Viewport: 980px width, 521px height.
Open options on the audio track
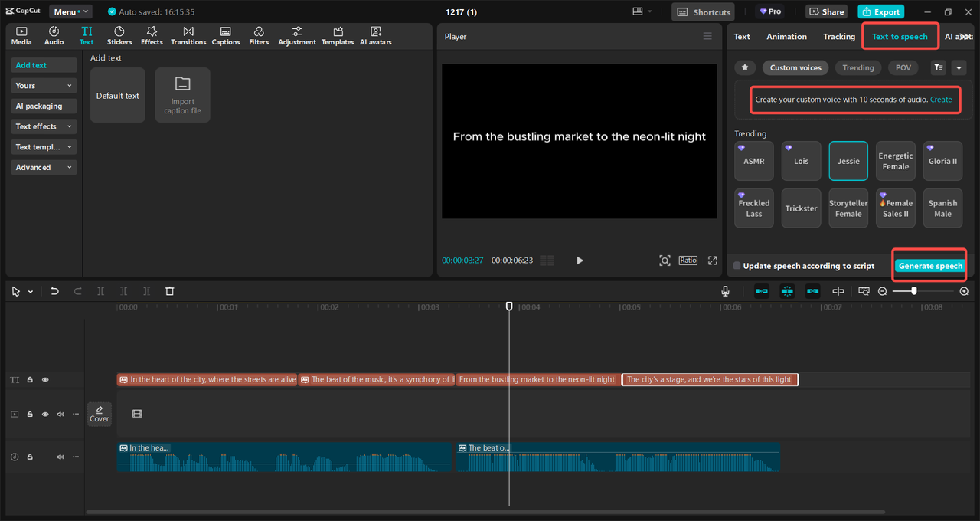[x=75, y=457]
